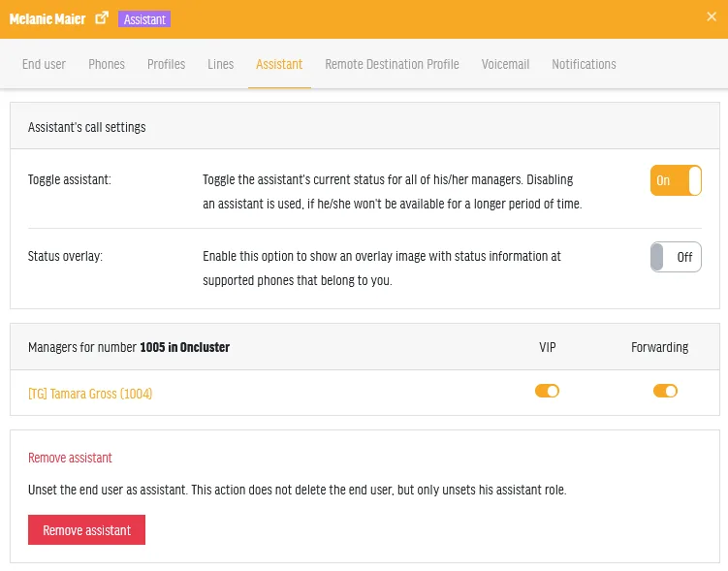Image resolution: width=728 pixels, height=571 pixels.
Task: Open the Phones tab
Action: coord(107,64)
